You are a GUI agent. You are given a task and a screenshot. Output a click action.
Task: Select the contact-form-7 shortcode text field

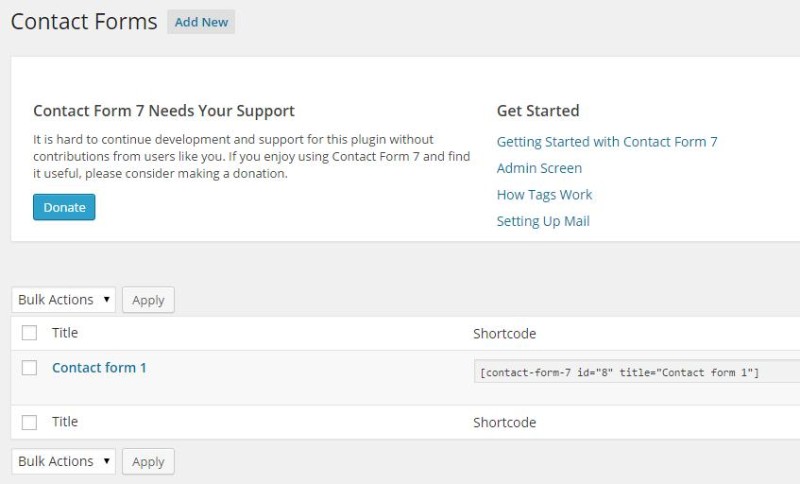coord(637,372)
